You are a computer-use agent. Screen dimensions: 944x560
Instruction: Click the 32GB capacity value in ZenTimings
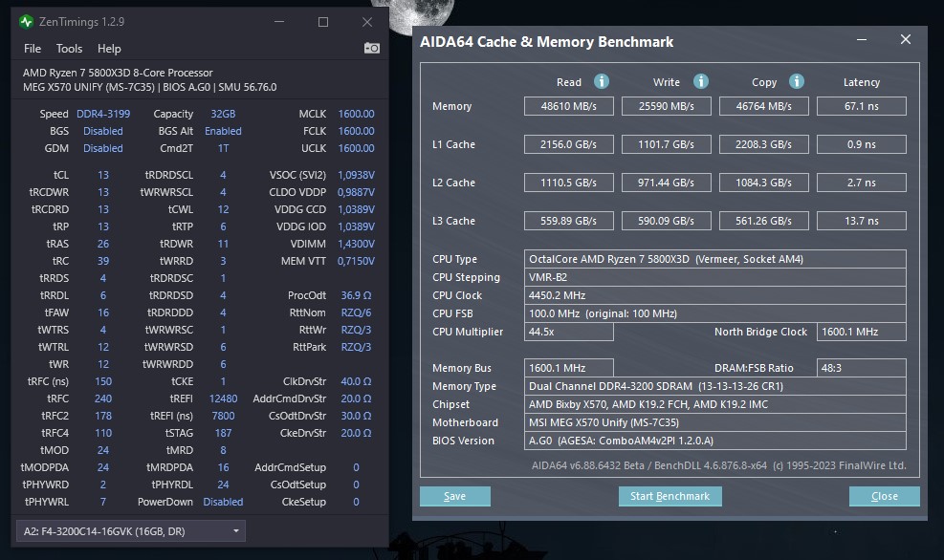pos(223,114)
